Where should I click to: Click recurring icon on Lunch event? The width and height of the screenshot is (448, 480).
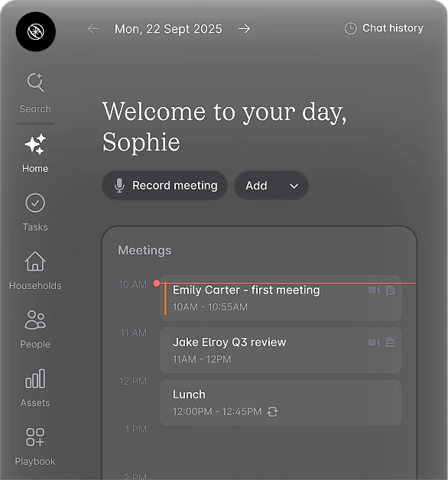click(272, 412)
